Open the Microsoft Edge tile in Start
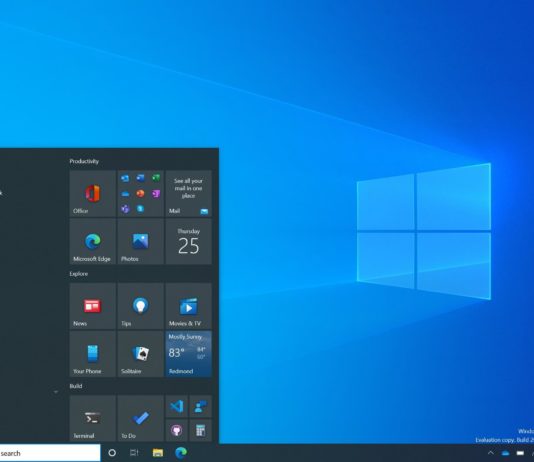 pos(93,241)
